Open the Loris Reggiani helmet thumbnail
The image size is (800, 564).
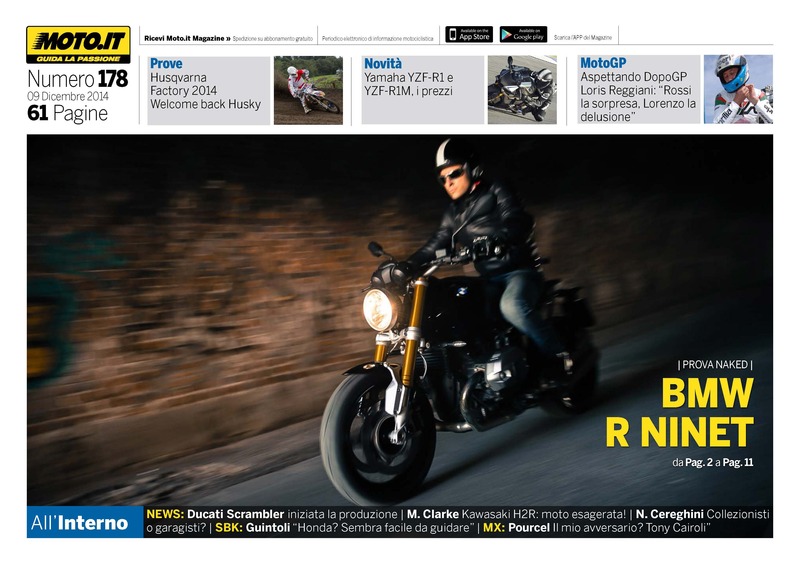pos(738,89)
